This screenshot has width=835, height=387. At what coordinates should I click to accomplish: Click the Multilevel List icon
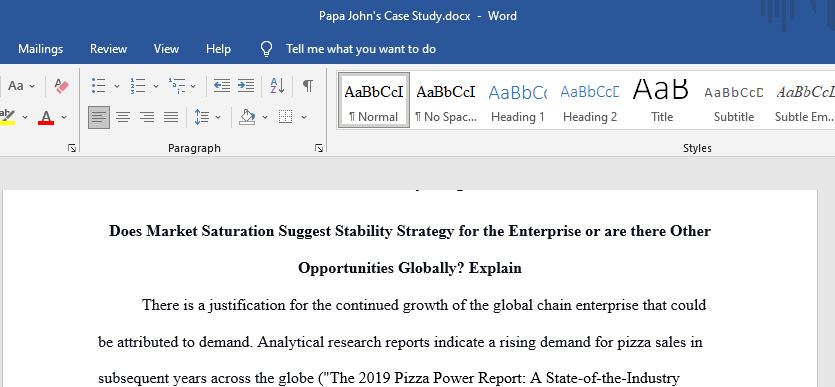tap(177, 86)
